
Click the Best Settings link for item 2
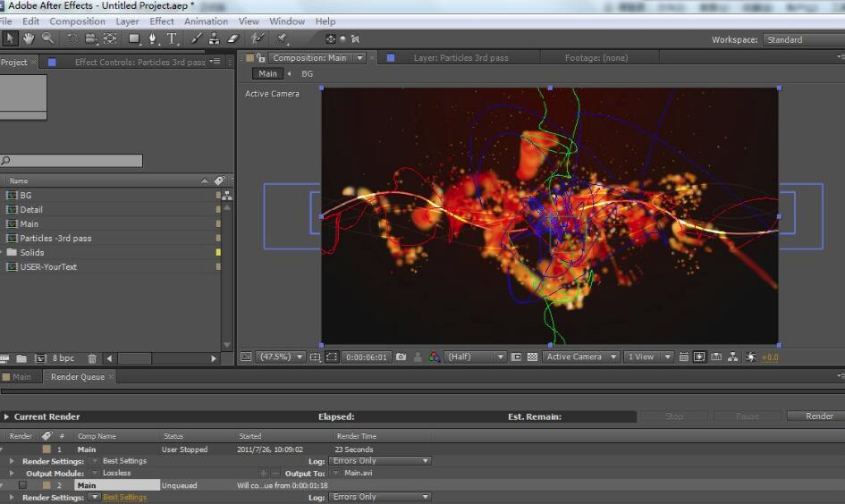pos(124,498)
